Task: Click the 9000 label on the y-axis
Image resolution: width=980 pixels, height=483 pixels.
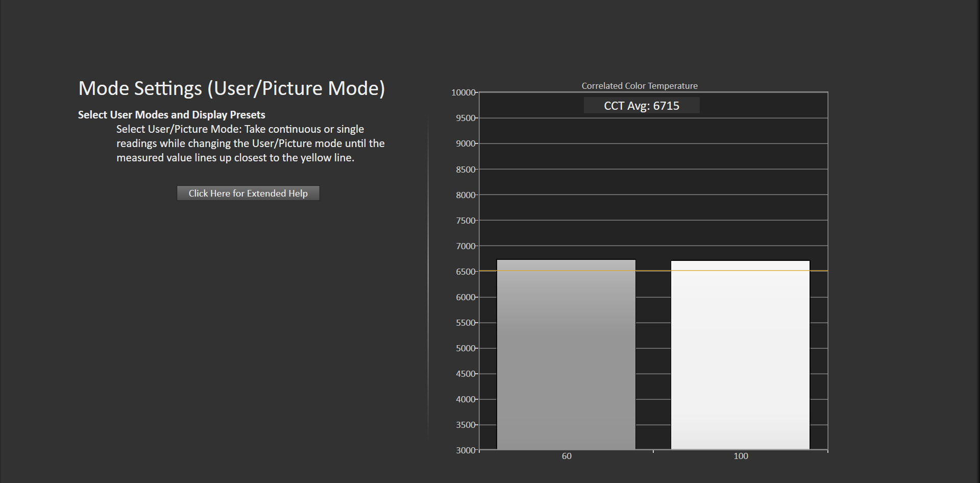Action: [x=465, y=143]
